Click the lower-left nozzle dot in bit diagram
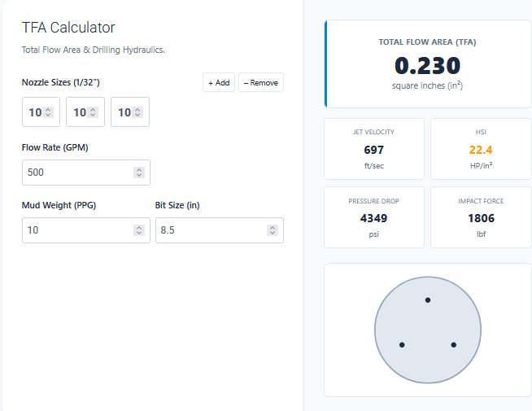 click(402, 345)
